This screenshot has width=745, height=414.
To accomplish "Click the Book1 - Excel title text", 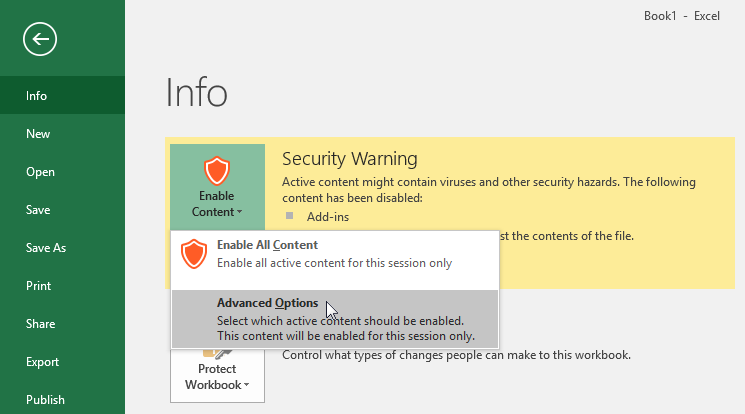I will coord(683,17).
